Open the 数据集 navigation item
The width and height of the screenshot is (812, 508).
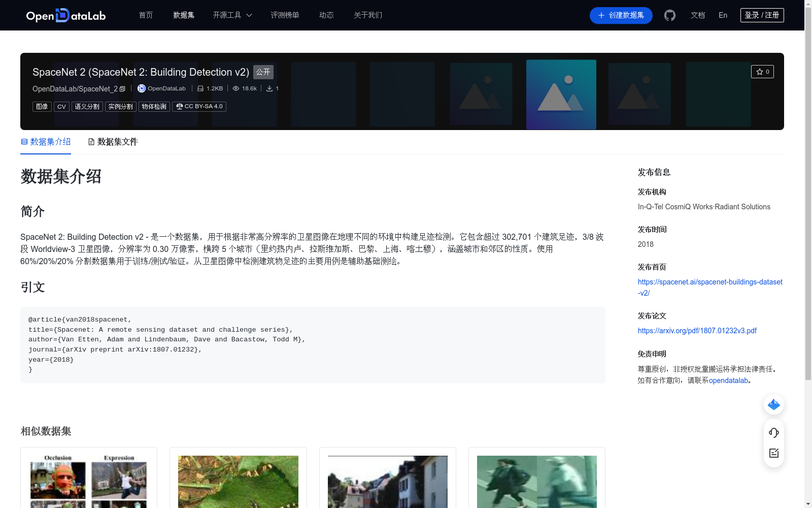tap(184, 15)
